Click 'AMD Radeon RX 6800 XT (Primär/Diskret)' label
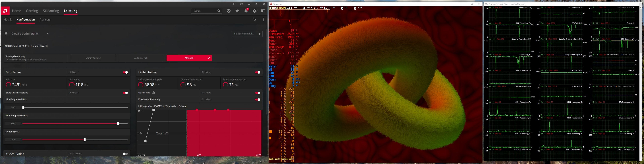Viewport: 644px width, 164px height. [x=26, y=46]
